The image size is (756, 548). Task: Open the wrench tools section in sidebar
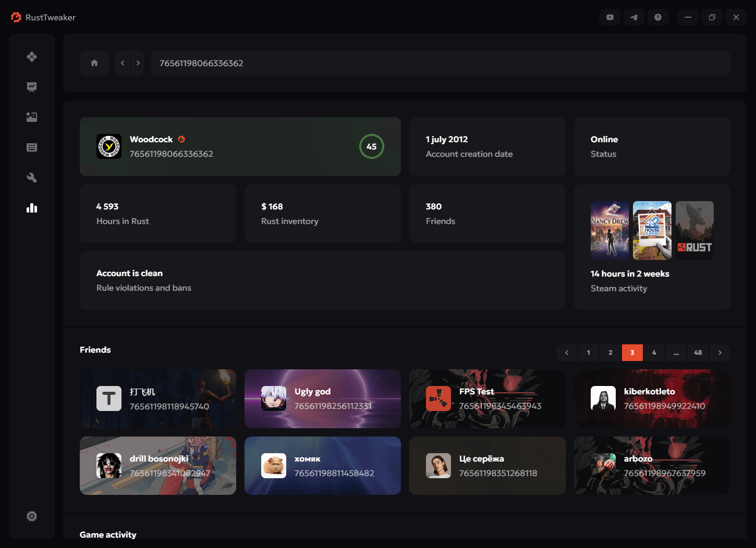(32, 178)
